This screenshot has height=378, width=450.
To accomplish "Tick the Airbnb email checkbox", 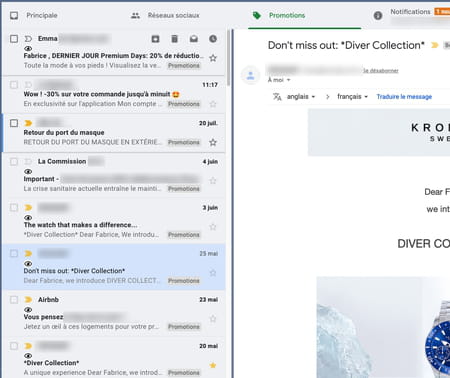I will 14,300.
